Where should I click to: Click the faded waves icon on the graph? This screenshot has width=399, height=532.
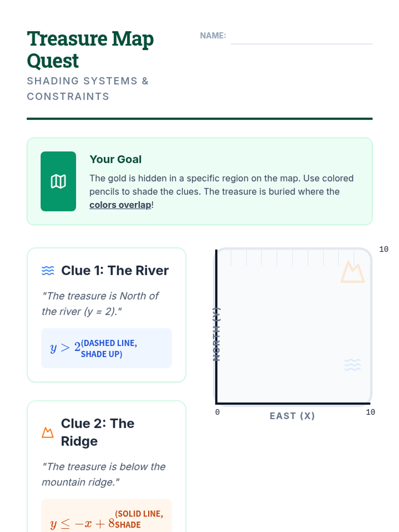click(x=352, y=365)
